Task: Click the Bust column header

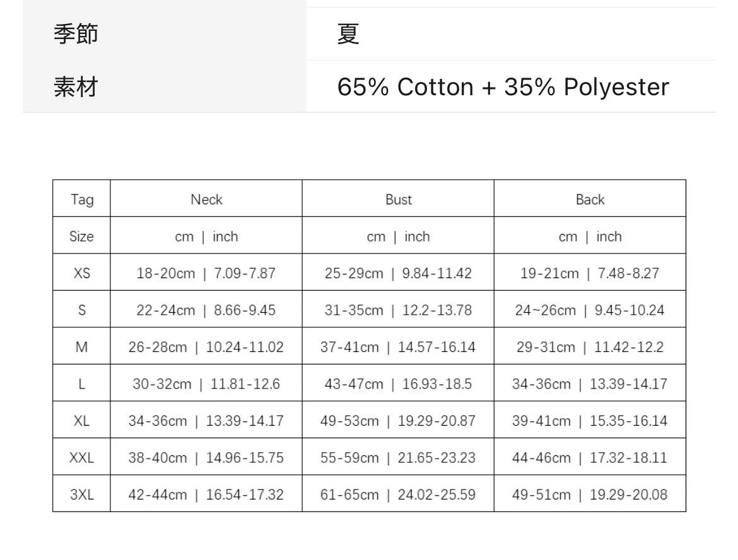Action: (x=398, y=199)
